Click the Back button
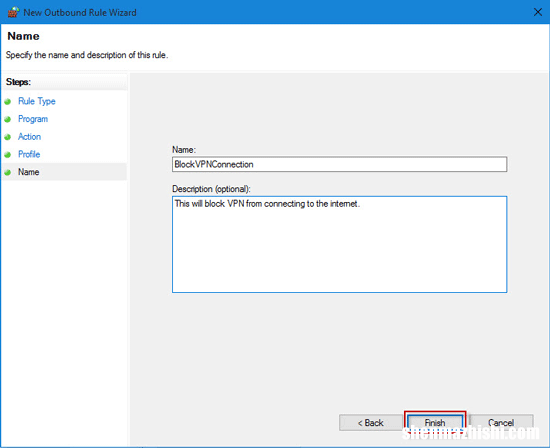 370,423
